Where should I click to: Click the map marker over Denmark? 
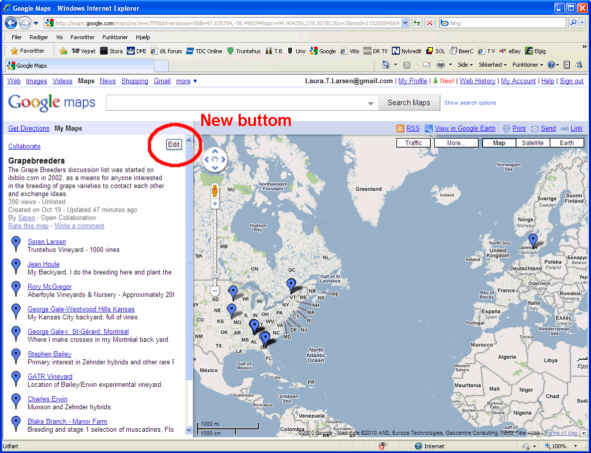[x=533, y=240]
